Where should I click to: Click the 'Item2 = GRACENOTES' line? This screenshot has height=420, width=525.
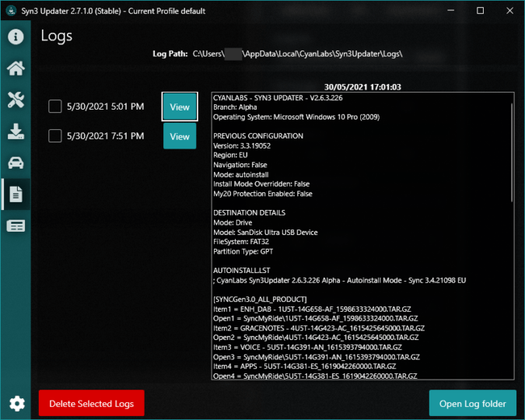(319, 328)
